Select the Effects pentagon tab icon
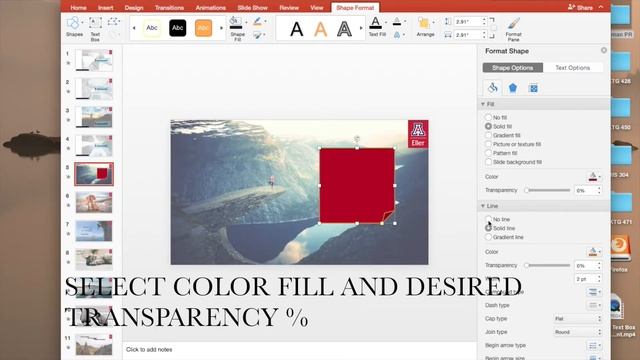 point(513,88)
